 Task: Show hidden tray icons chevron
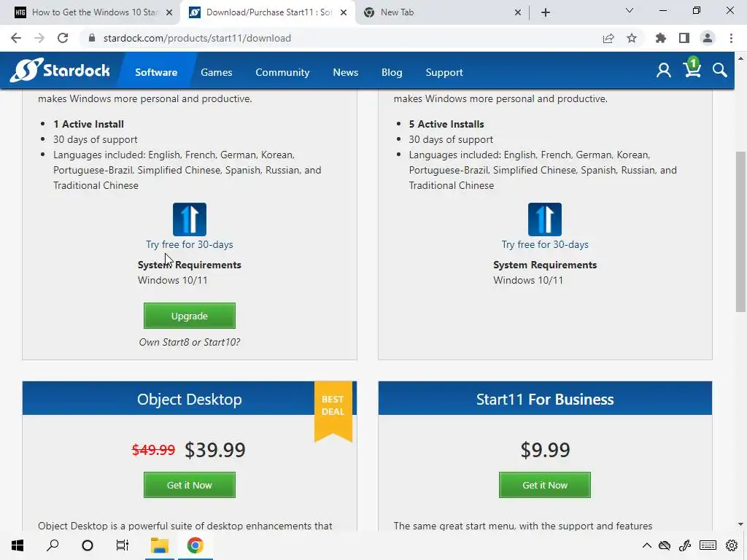(646, 545)
